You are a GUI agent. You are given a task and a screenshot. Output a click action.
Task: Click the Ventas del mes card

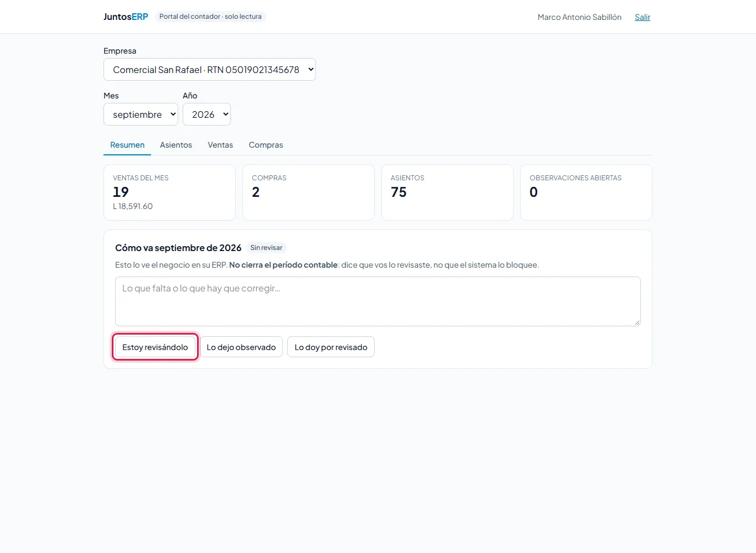[169, 192]
